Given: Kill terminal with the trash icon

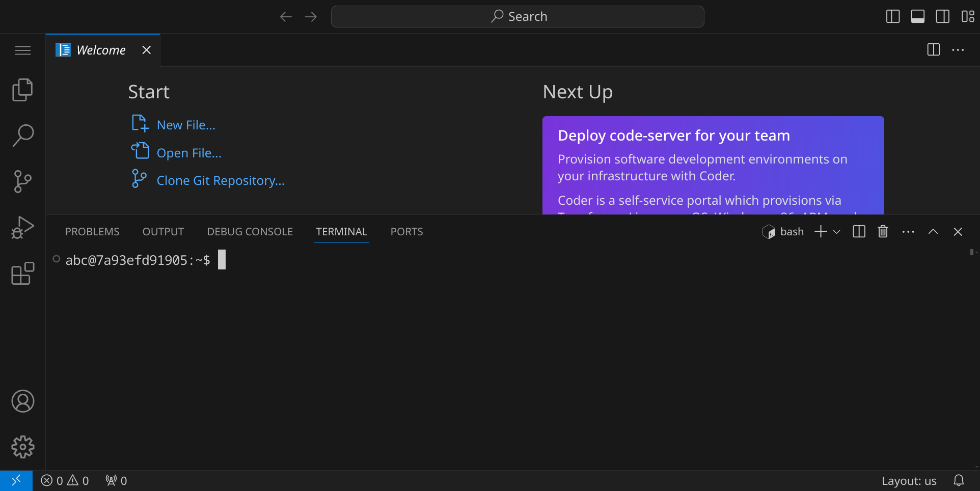Looking at the screenshot, I should tap(883, 232).
